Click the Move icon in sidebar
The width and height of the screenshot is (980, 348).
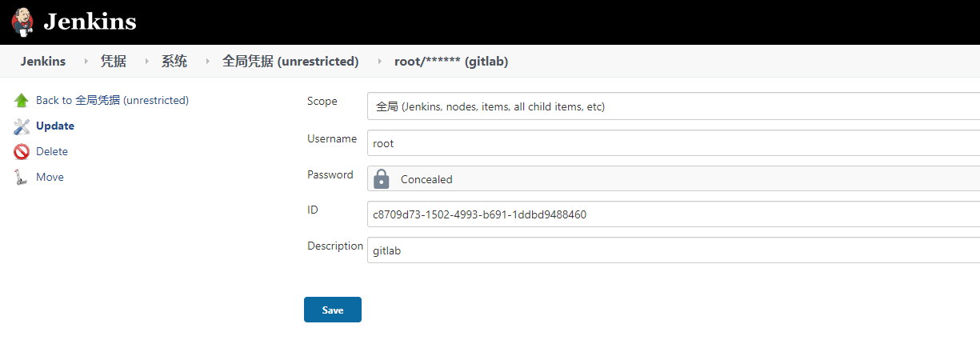pos(22,178)
